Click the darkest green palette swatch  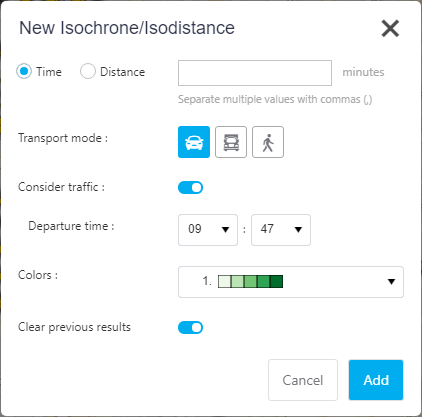click(276, 282)
